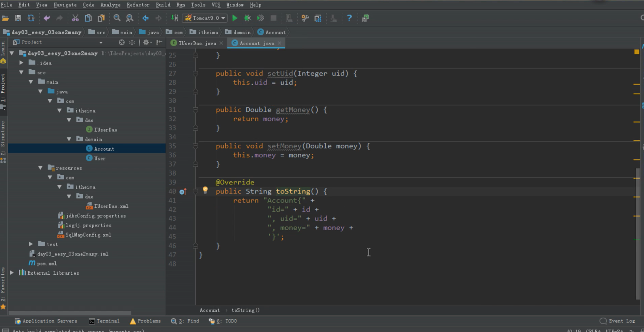Click the Find magnifier icon in toolbar
This screenshot has width=644, height=332.
[x=117, y=18]
